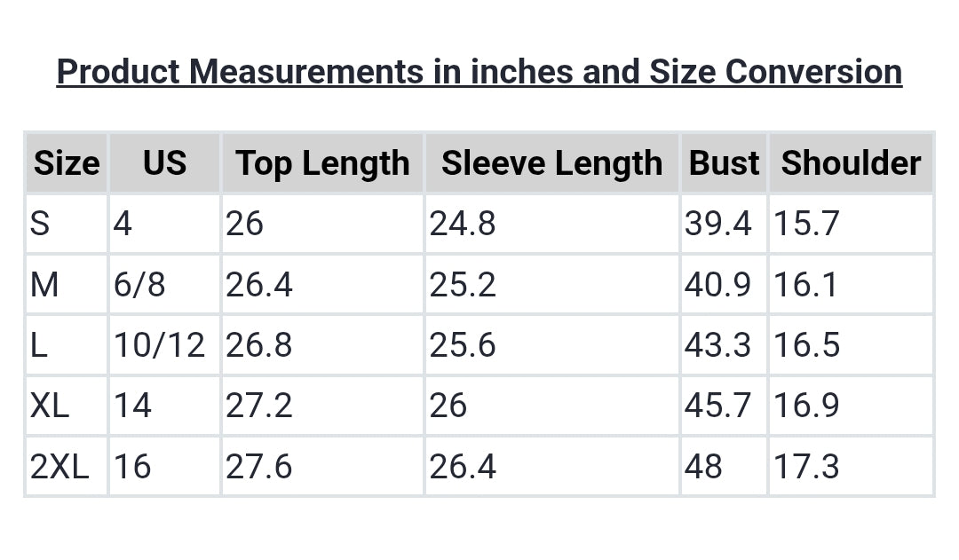
Task: Select the 39.4 bust measurement cell
Action: click(717, 224)
